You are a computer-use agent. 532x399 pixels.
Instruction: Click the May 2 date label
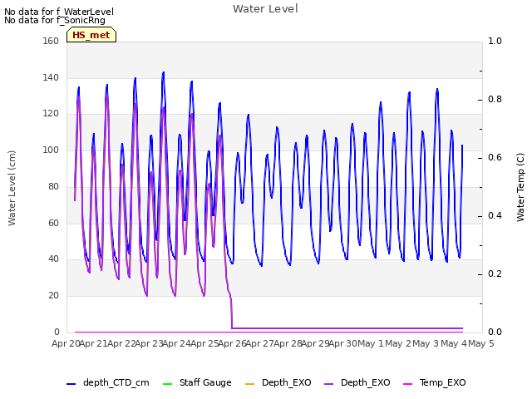[398, 343]
